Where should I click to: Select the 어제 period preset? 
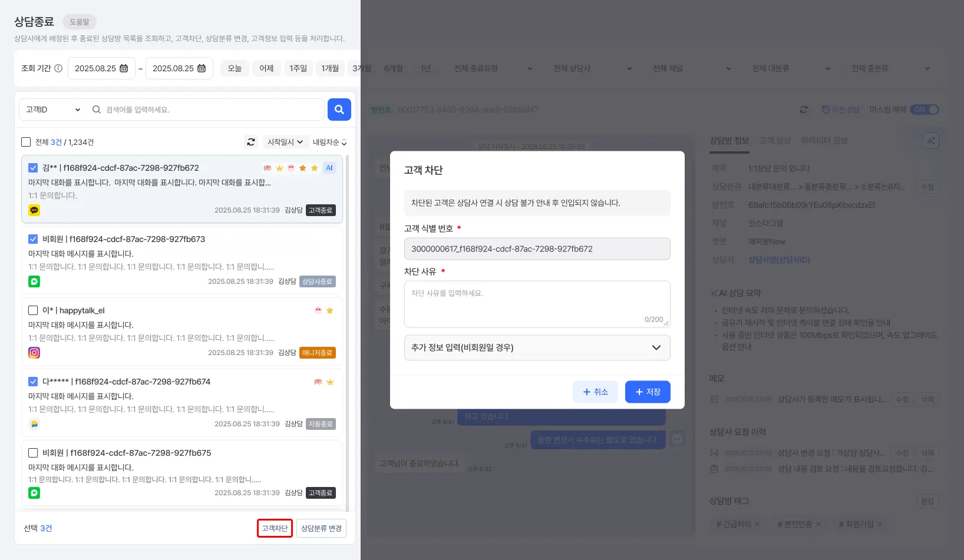click(x=266, y=68)
